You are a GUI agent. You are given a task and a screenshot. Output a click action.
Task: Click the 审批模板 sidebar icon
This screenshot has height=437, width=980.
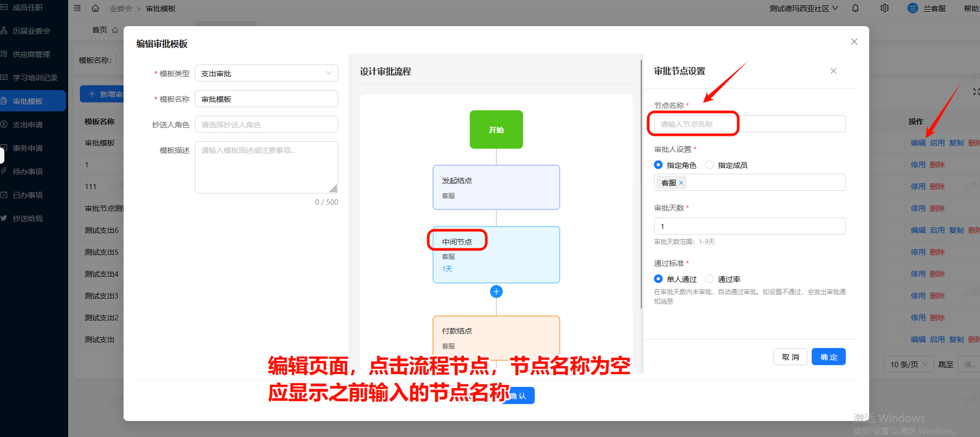4,101
